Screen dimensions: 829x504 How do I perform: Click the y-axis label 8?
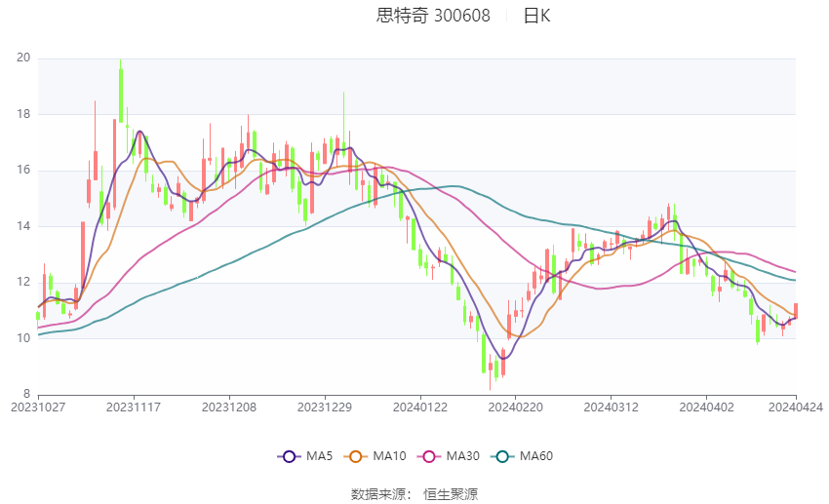pos(27,394)
